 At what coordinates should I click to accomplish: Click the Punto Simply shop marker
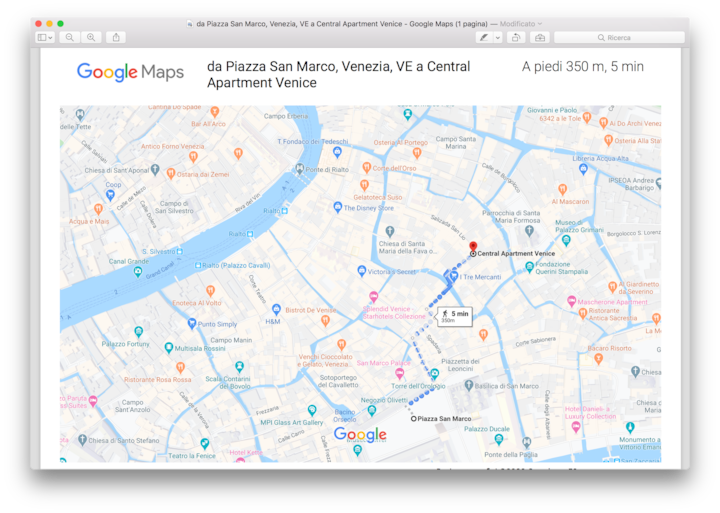click(x=192, y=324)
